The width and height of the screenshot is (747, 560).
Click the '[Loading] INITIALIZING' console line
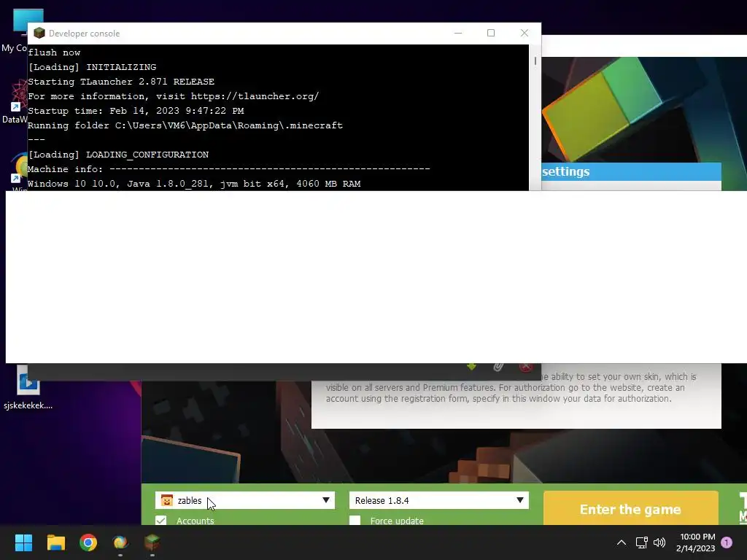click(x=92, y=67)
